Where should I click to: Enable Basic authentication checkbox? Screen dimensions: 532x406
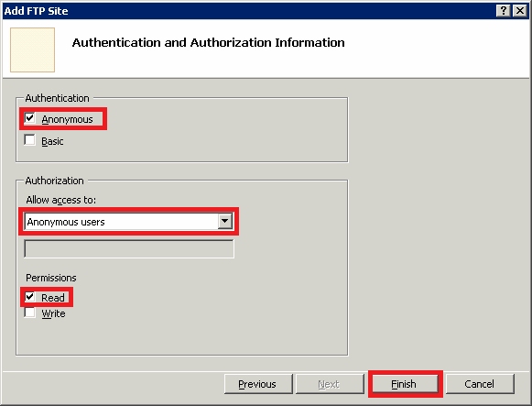pos(30,140)
